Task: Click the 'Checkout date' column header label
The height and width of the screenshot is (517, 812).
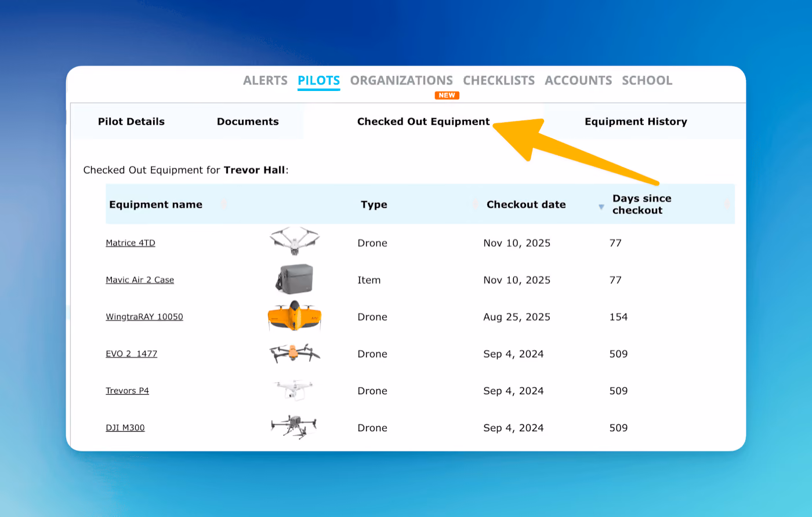Action: pos(526,205)
